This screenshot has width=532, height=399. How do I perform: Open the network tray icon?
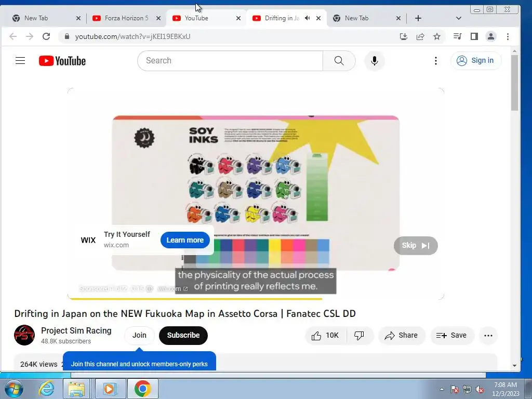(x=467, y=390)
